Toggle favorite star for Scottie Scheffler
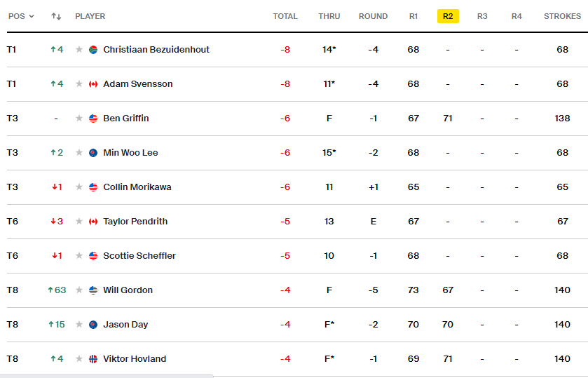This screenshot has width=588, height=378. click(80, 256)
